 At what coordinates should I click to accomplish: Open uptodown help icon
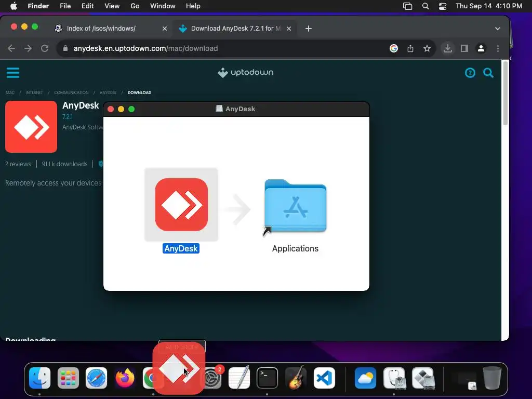(470, 73)
